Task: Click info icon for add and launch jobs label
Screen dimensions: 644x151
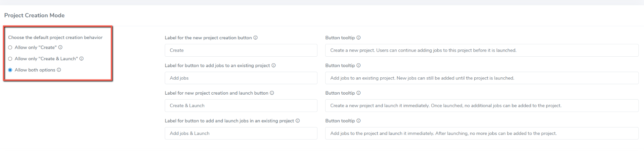Action: click(x=298, y=121)
